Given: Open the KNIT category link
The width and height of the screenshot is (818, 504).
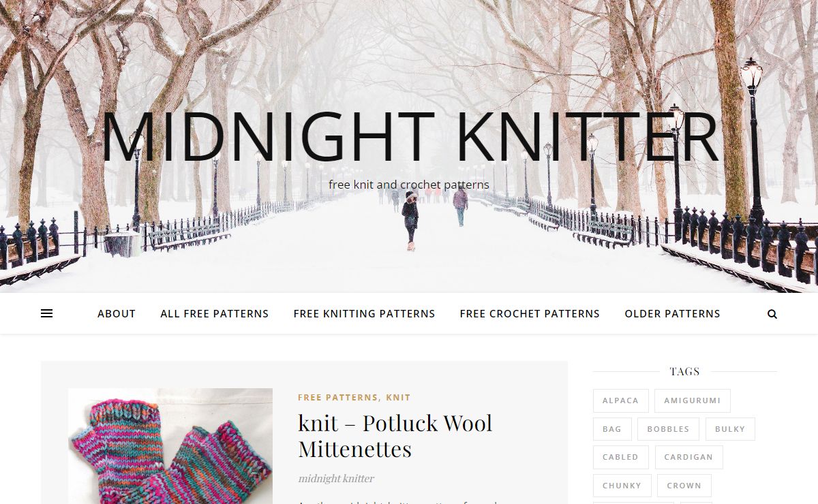Looking at the screenshot, I should click(398, 398).
